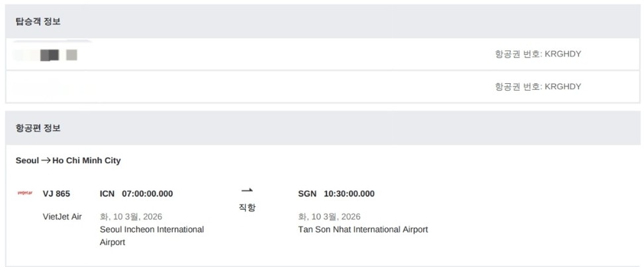The height and width of the screenshot is (267, 644).
Task: Click Tan Son Nhat International Airport text
Action: click(x=363, y=229)
